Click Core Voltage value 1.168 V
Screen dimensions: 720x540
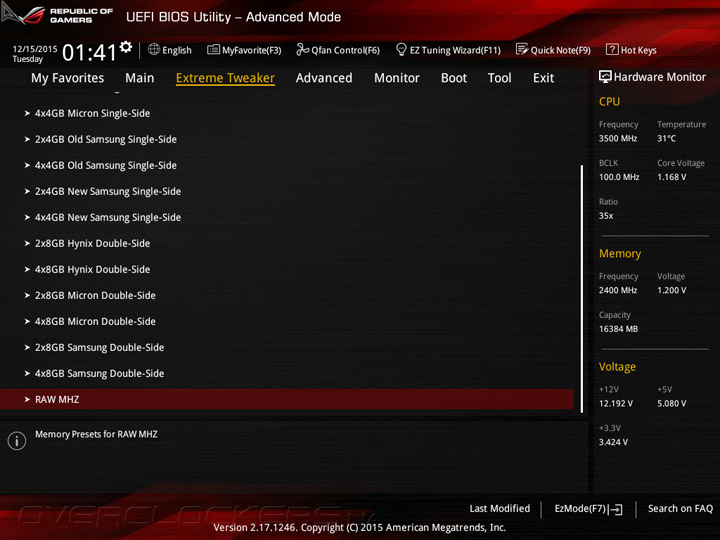point(671,177)
